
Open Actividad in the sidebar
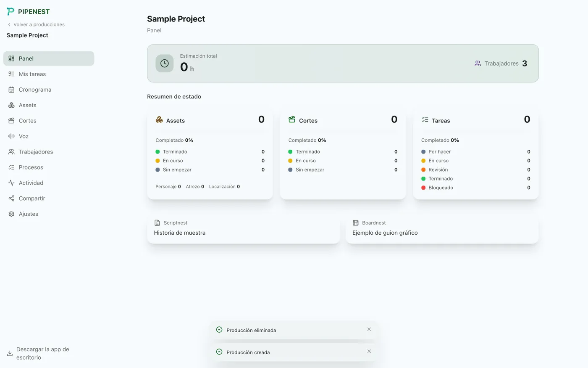(49, 183)
